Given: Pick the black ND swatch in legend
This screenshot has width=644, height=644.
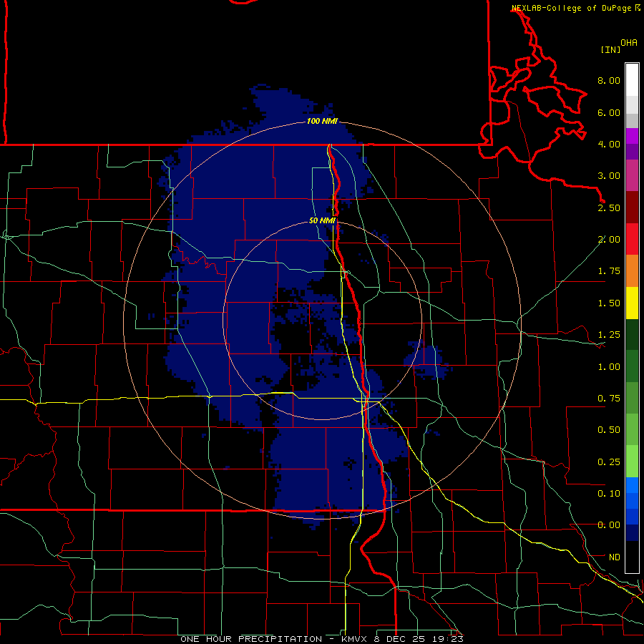Looking at the screenshot, I should [632, 557].
